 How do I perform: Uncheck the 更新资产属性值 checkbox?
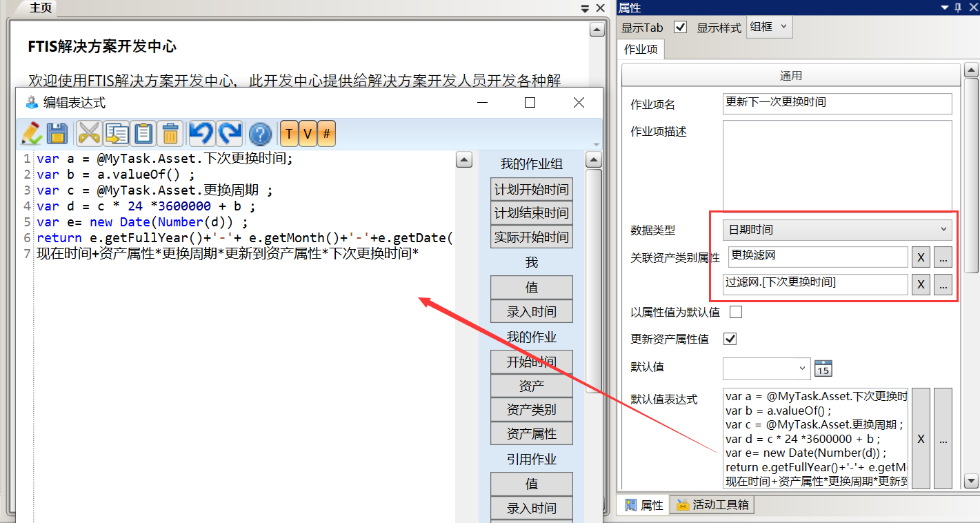click(730, 339)
